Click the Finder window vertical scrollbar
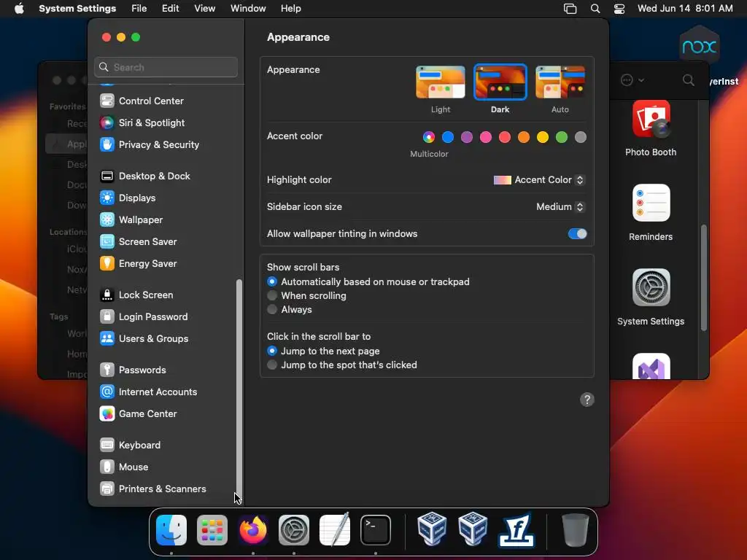 [x=704, y=278]
